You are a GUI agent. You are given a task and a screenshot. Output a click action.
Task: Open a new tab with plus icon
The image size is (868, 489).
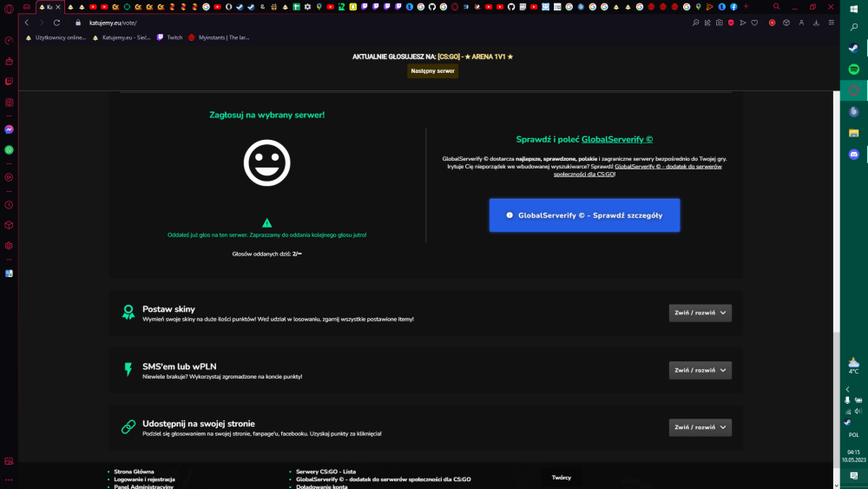(746, 7)
